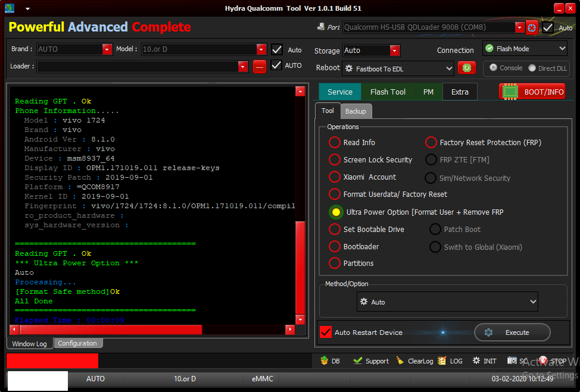Click the green reboot power icon button
This screenshot has width=580, height=392.
click(466, 68)
